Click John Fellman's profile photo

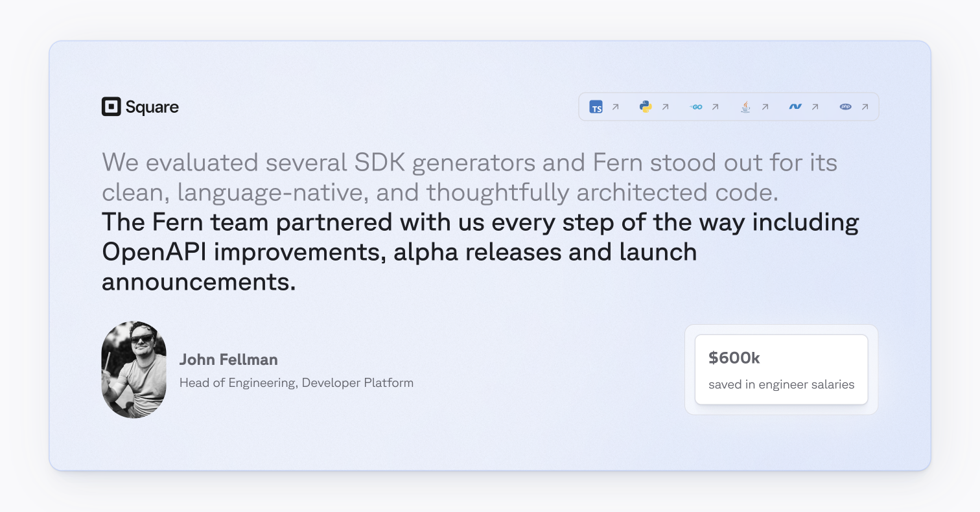[x=134, y=369]
